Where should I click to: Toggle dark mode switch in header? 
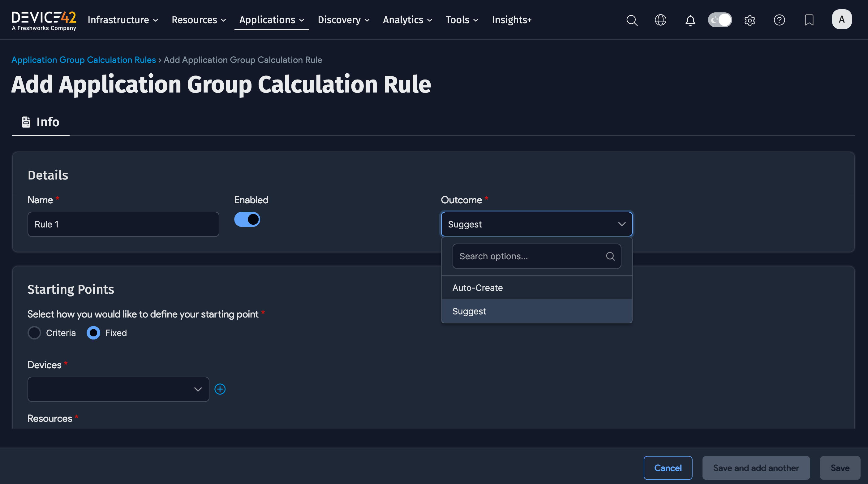point(720,20)
